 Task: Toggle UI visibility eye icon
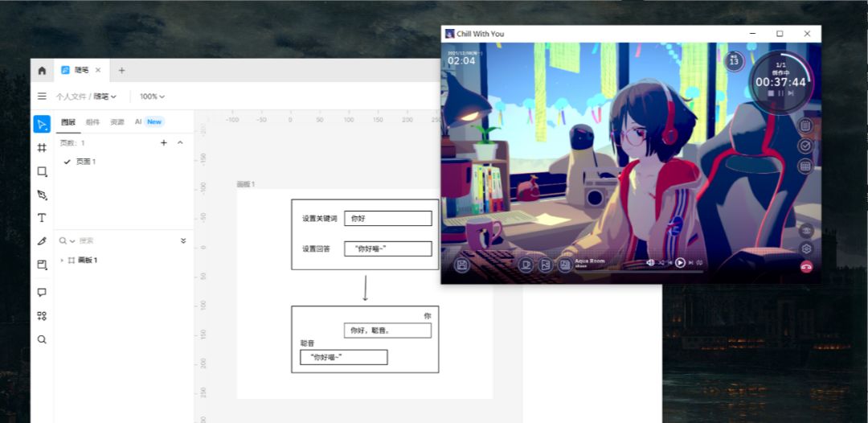pos(806,230)
